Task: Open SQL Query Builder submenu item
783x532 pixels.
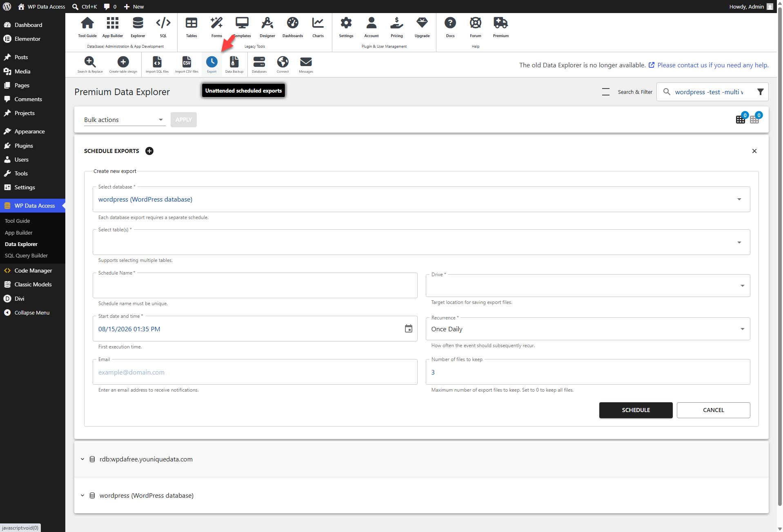Action: click(26, 255)
